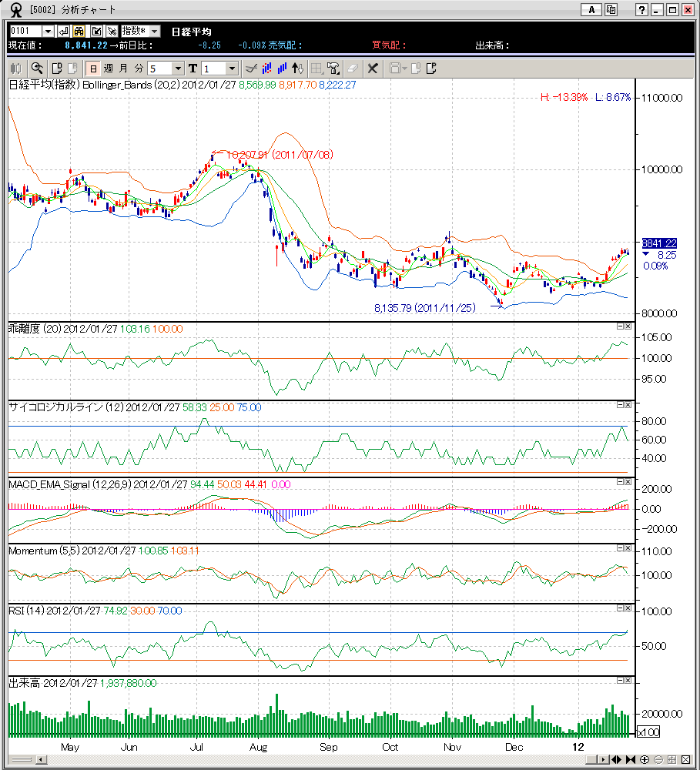
Task: Click the enter arrow icon beside code box
Action: (x=63, y=31)
